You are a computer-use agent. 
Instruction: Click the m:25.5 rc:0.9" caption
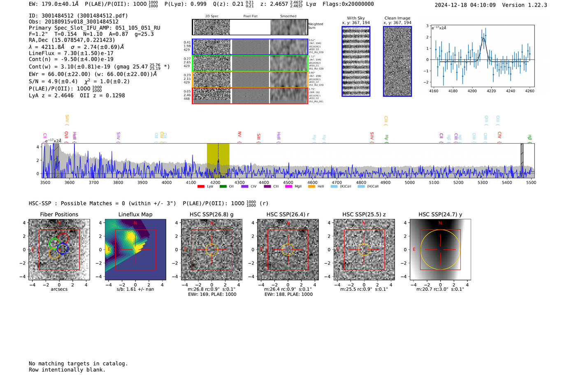[364, 289]
